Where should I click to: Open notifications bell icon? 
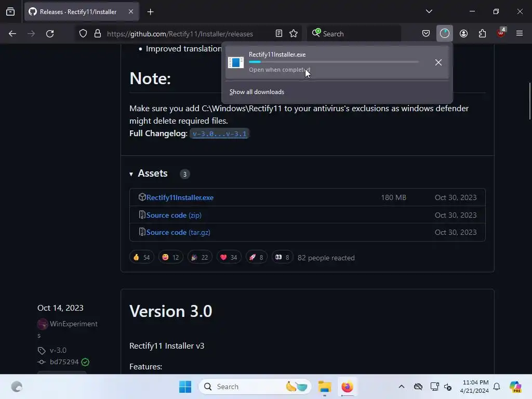497,387
